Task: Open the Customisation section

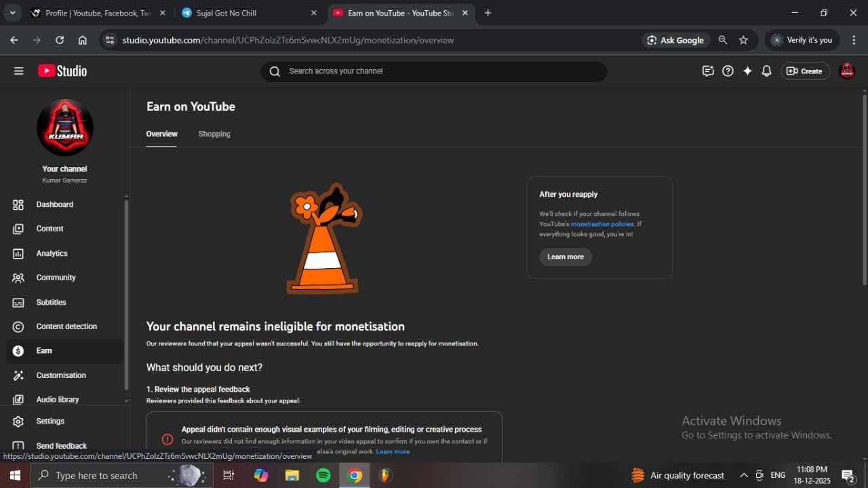Action: pyautogui.click(x=61, y=375)
